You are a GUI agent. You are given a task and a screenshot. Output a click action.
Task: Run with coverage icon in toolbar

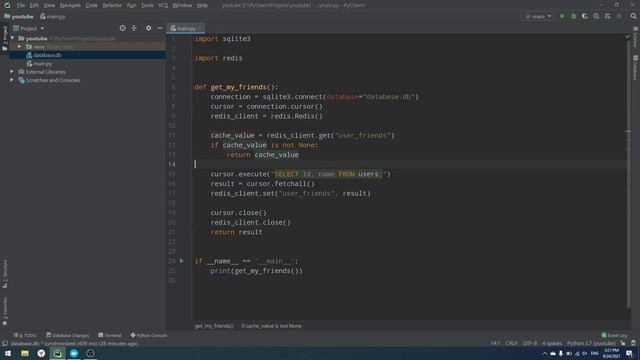pyautogui.click(x=585, y=16)
